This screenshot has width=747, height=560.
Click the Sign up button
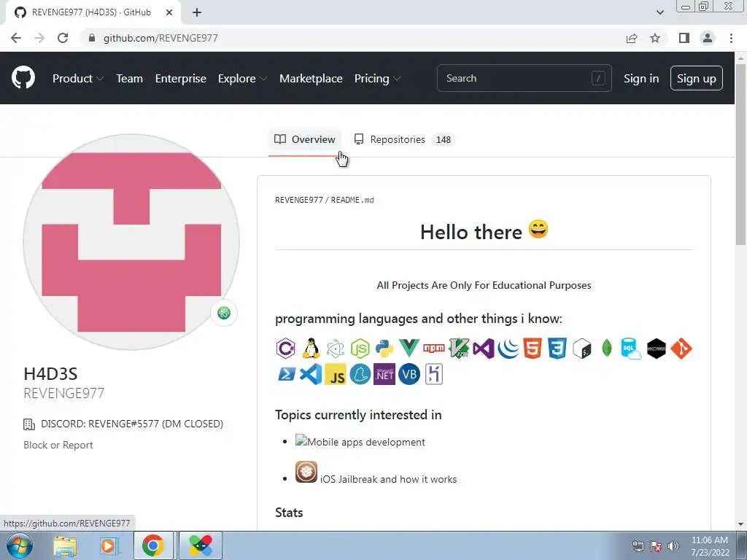coord(697,78)
